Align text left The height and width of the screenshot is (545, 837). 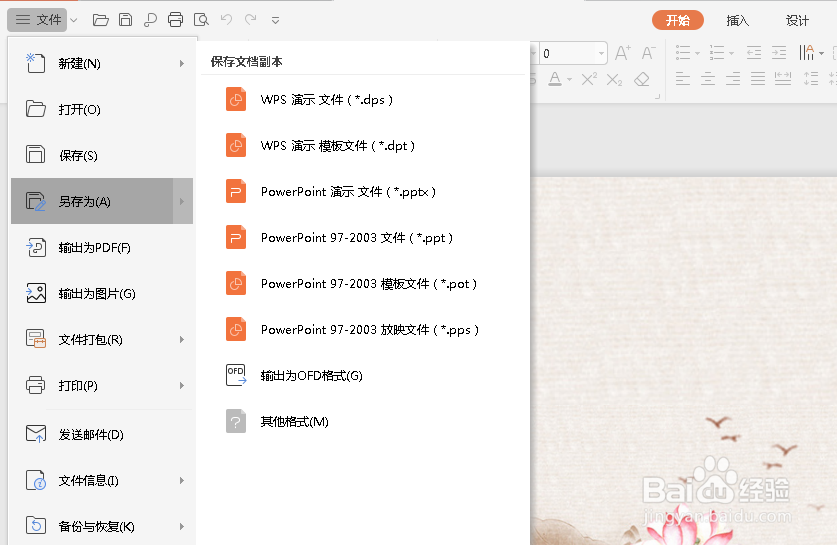coord(683,79)
